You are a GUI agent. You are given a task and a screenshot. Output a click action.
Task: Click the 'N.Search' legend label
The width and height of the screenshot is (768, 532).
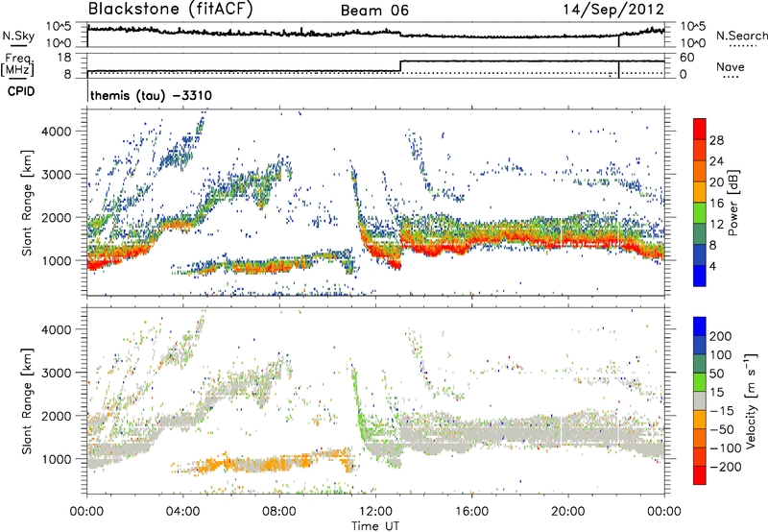point(741,36)
